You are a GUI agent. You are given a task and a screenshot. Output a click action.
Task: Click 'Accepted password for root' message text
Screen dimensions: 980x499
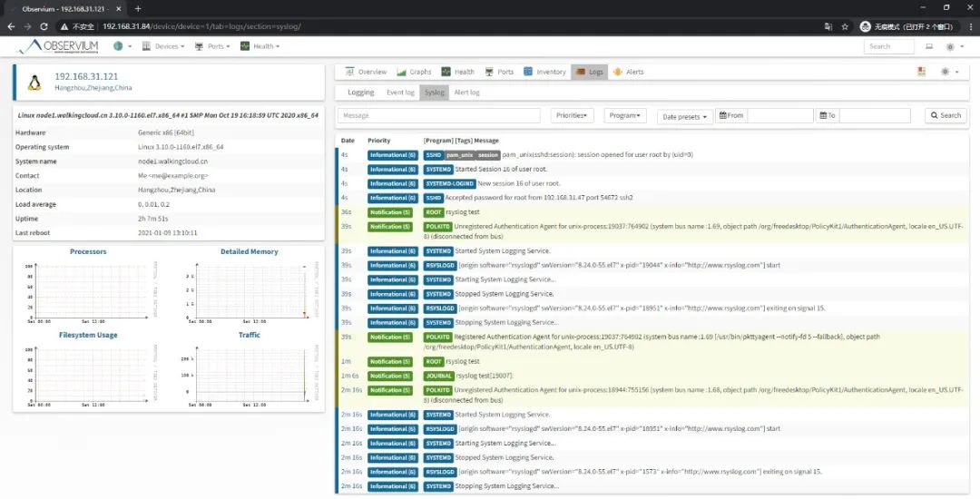[x=539, y=198]
